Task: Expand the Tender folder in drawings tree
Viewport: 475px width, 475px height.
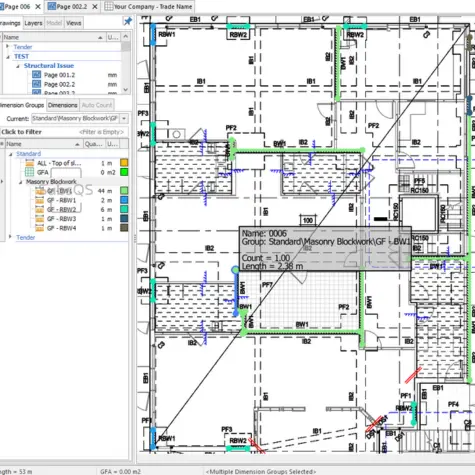Action: point(8,47)
